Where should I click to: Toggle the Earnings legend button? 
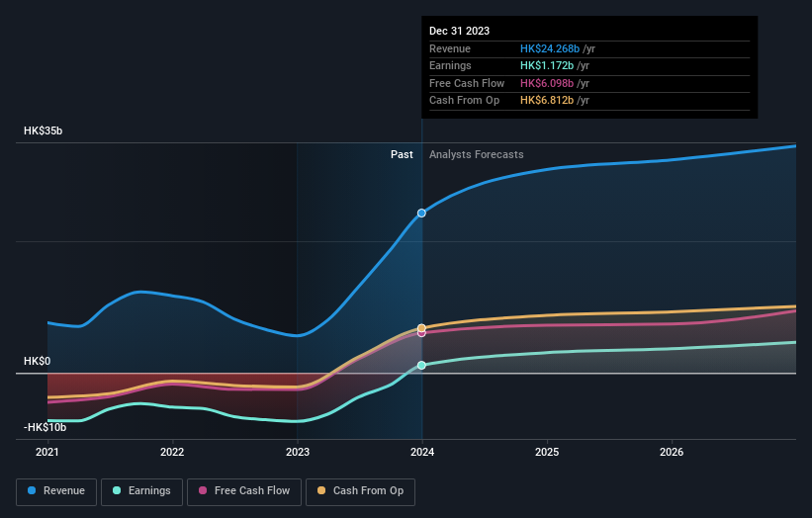(x=141, y=491)
